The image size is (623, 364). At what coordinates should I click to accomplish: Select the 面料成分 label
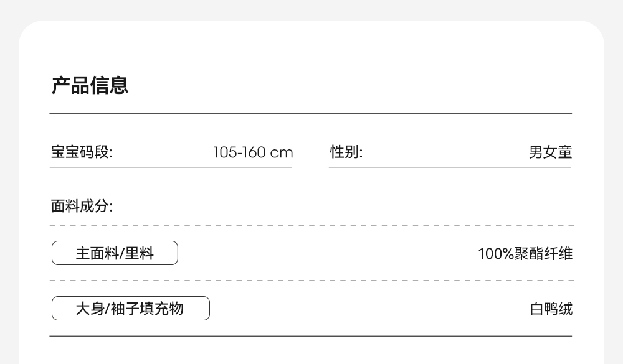(82, 206)
